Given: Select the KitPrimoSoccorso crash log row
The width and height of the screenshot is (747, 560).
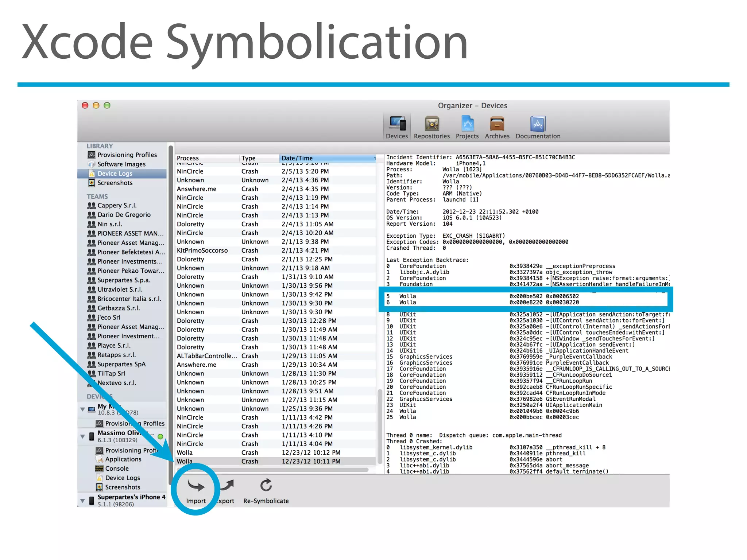Looking at the screenshot, I should coord(276,251).
